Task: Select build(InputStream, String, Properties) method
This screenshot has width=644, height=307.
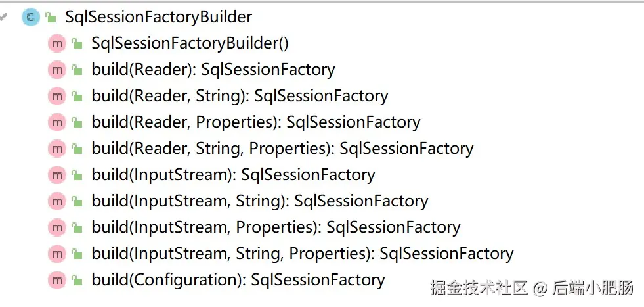Action: (302, 254)
